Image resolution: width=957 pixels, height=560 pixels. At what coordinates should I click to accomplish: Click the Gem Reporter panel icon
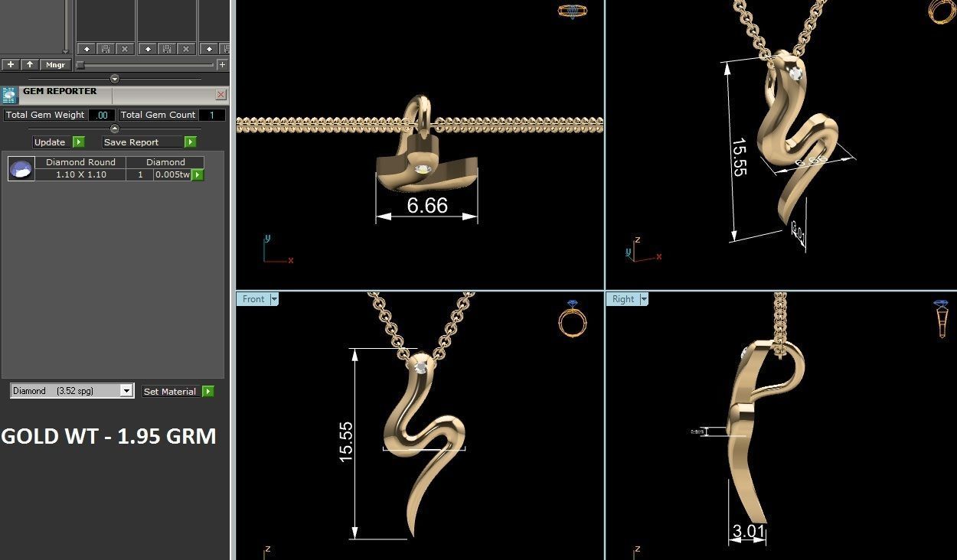9,95
